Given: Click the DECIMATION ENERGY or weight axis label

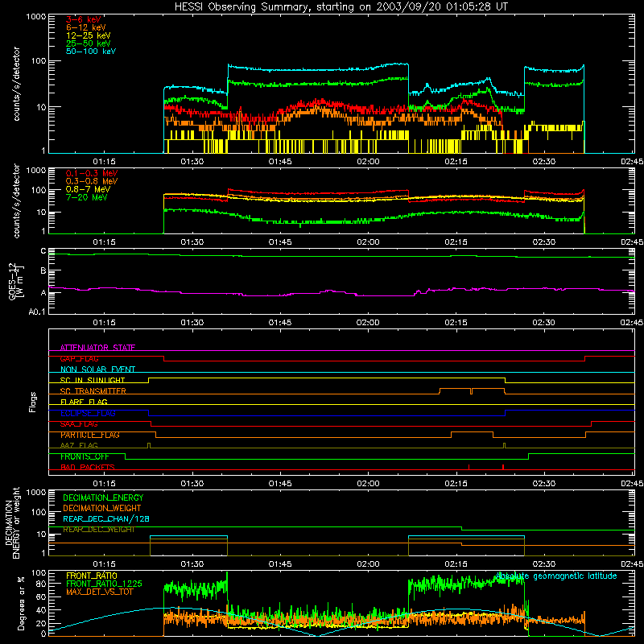Looking at the screenshot, I should [x=12, y=522].
